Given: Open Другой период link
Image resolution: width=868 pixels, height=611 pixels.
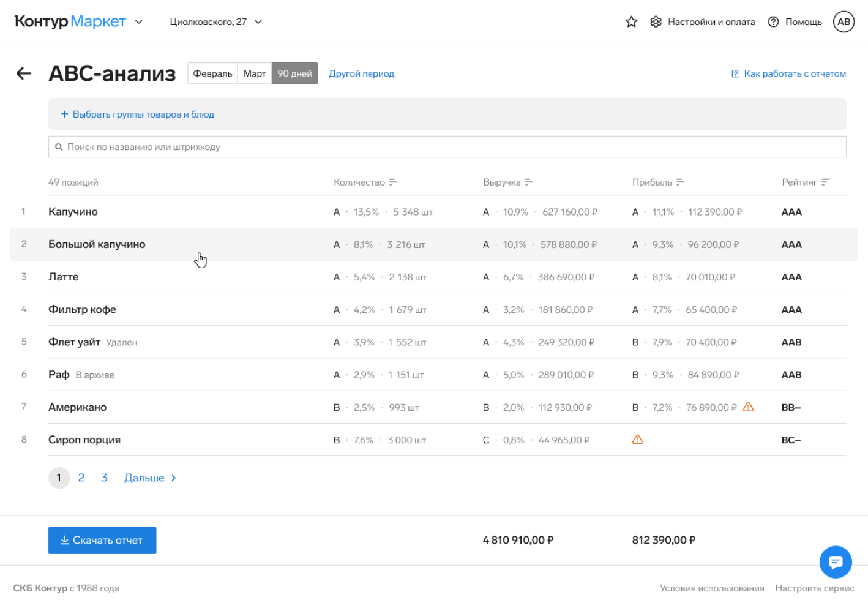Looking at the screenshot, I should tap(361, 73).
